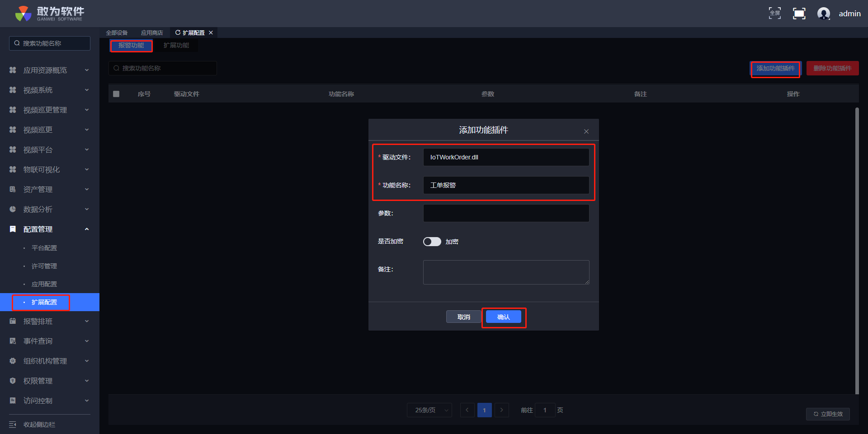Expand the 物联可视化 menu chevron
Screen dimensions: 868x434
pos(87,169)
